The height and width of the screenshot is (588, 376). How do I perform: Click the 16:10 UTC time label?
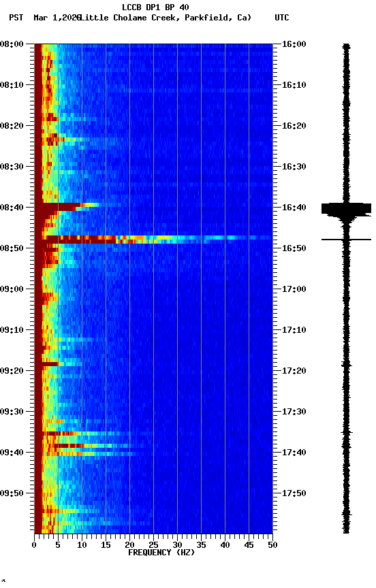294,85
